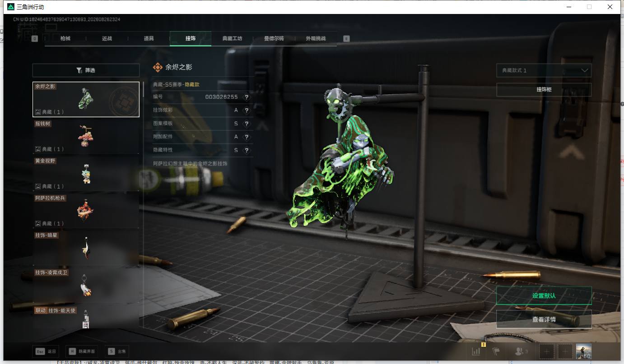Click the help icon for 挂饰炫彩
Viewport: 624px width, 364px height.
point(247,110)
